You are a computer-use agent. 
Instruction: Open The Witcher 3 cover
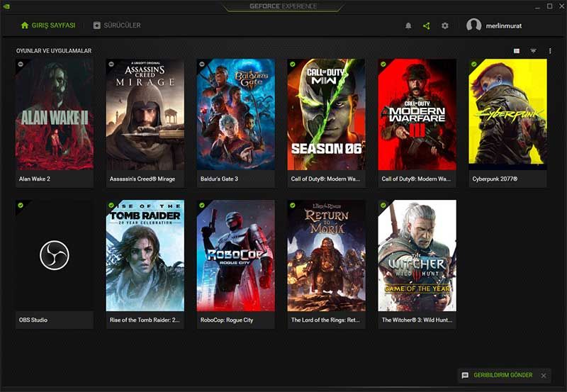[x=417, y=255]
